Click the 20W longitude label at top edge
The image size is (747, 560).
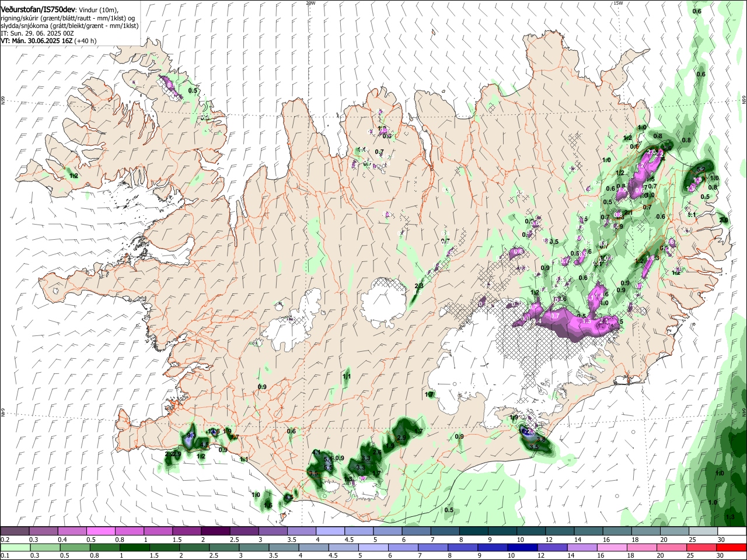[310, 3]
